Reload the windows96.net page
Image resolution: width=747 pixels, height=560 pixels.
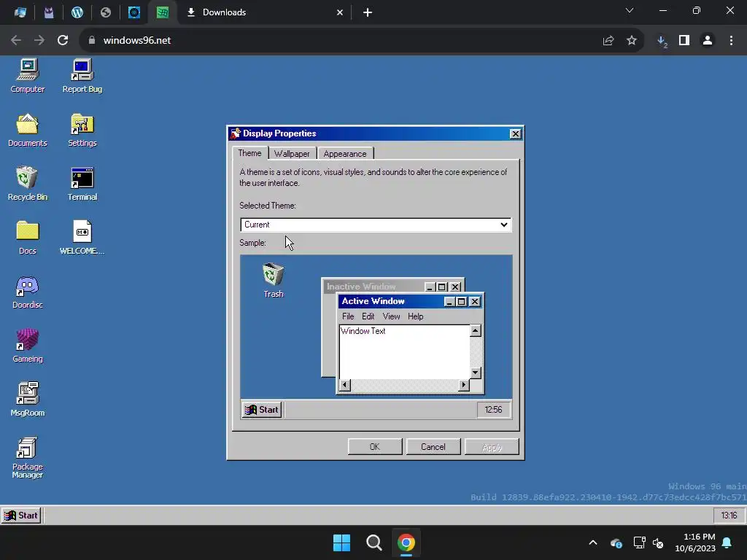pos(63,41)
